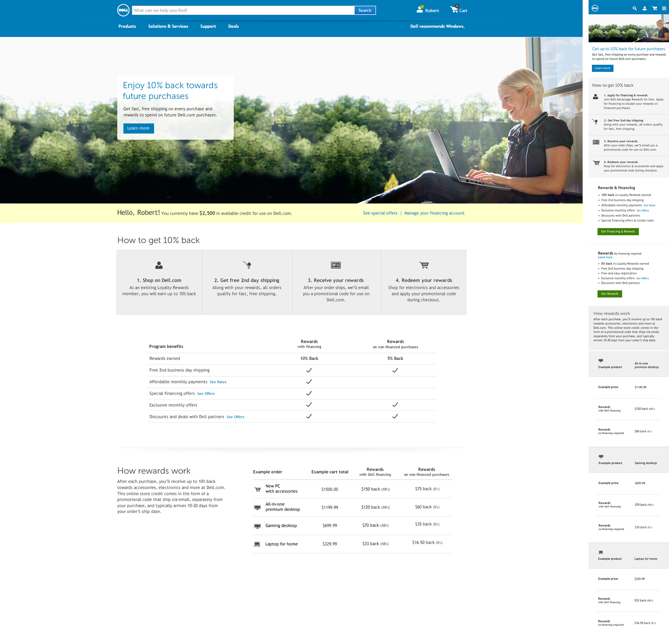Click Program benefits column header
Image resolution: width=669 pixels, height=644 pixels.
[166, 346]
